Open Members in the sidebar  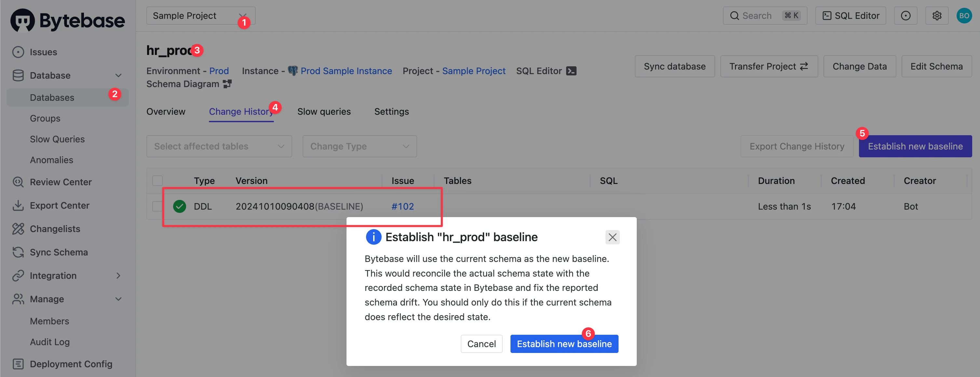(x=49, y=321)
